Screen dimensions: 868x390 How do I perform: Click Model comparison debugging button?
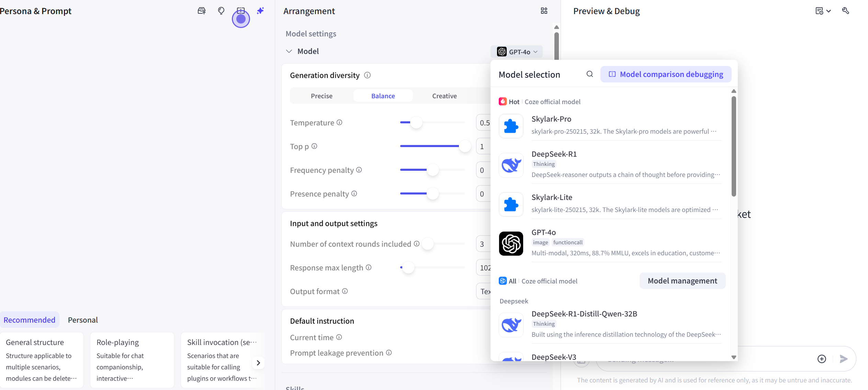(666, 74)
